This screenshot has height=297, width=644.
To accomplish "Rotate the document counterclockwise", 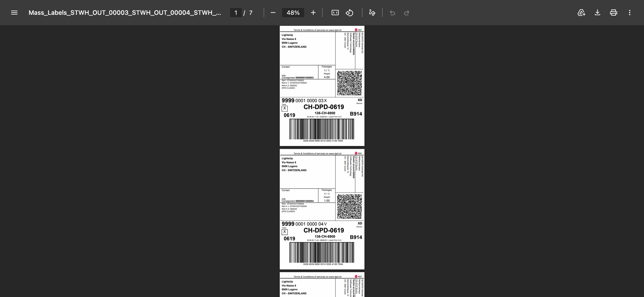I will pyautogui.click(x=350, y=13).
